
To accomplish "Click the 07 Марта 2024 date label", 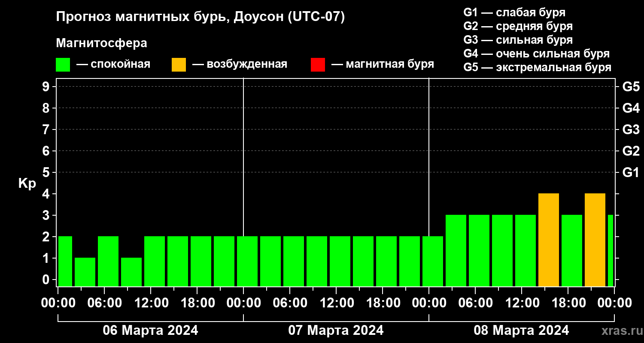I will tap(336, 331).
